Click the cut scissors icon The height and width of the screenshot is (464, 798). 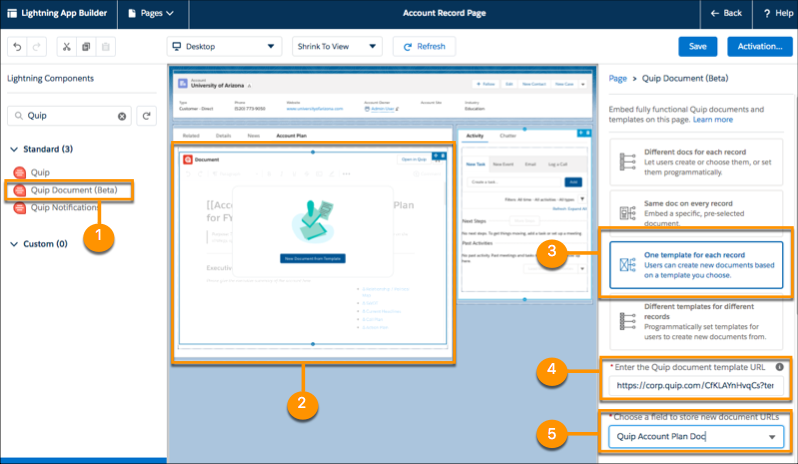(66, 47)
